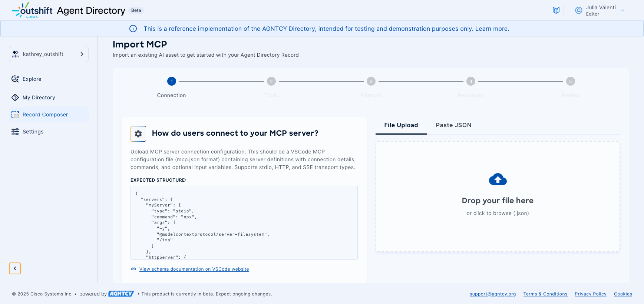644x304 pixels.
Task: Click the gear icon beside MCP heading
Action: tap(138, 134)
